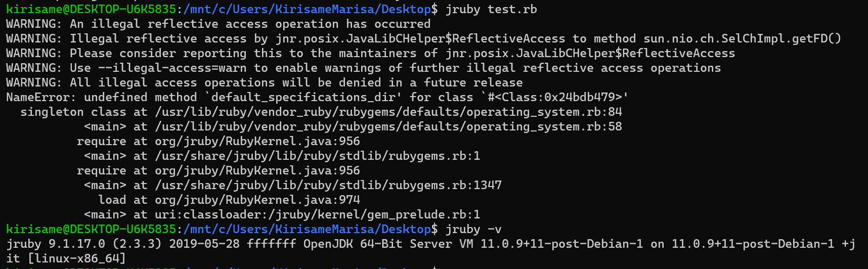Click the blue Desktop path in the second prompt
Image resolution: width=868 pixels, height=269 pixels.
[308, 230]
